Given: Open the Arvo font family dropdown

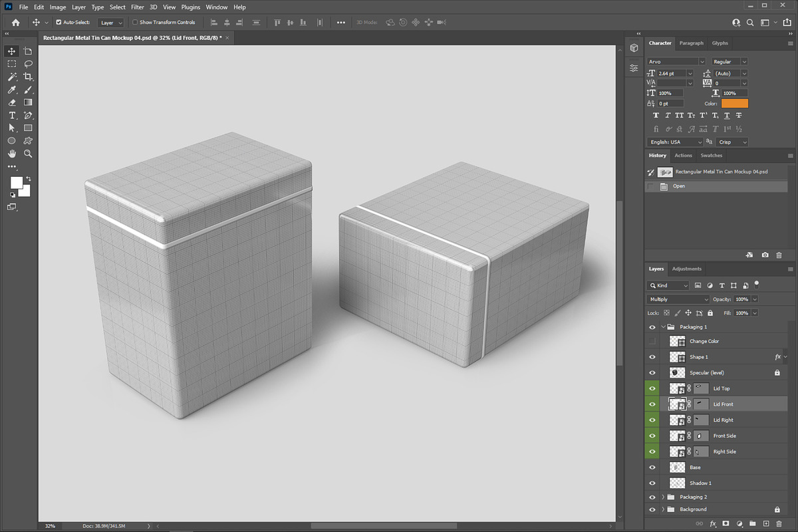Looking at the screenshot, I should [x=676, y=62].
